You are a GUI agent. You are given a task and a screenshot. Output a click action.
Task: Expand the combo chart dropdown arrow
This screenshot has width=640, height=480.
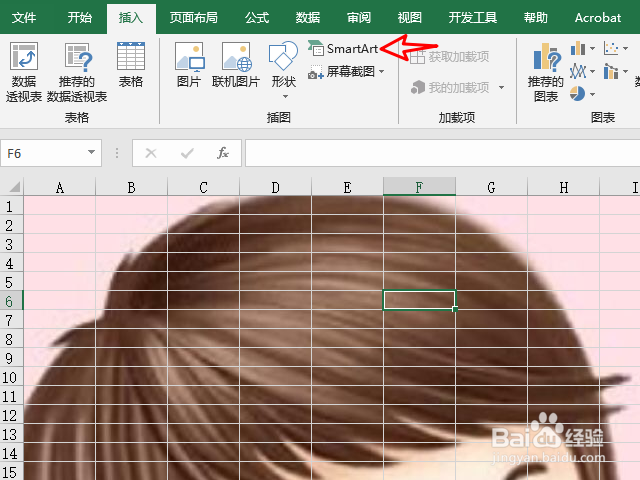coord(625,71)
